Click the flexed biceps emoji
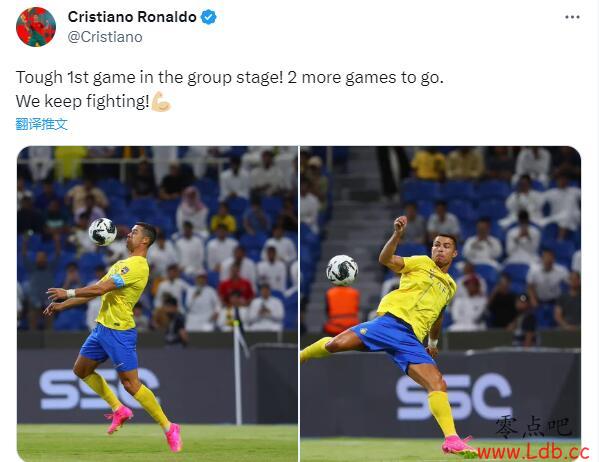This screenshot has width=599, height=462. click(161, 101)
